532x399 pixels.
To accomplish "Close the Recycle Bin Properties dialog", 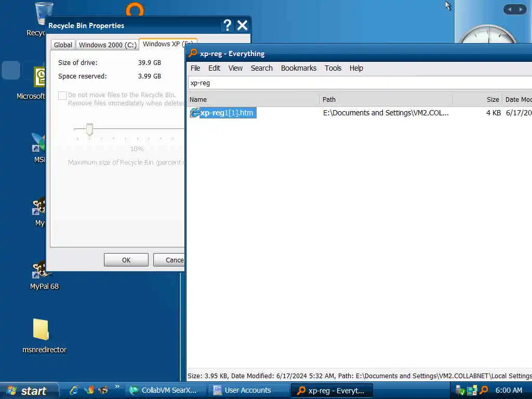I will click(242, 25).
